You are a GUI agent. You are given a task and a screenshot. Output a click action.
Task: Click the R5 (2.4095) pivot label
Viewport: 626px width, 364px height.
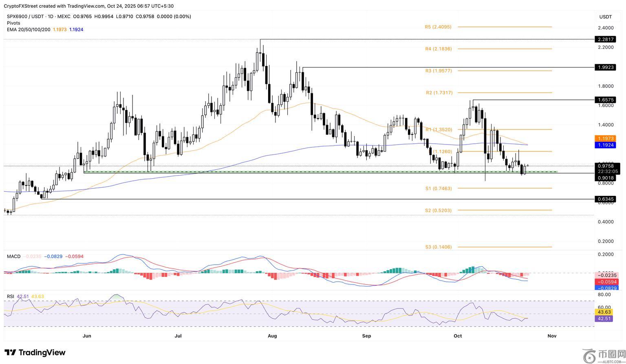(438, 27)
